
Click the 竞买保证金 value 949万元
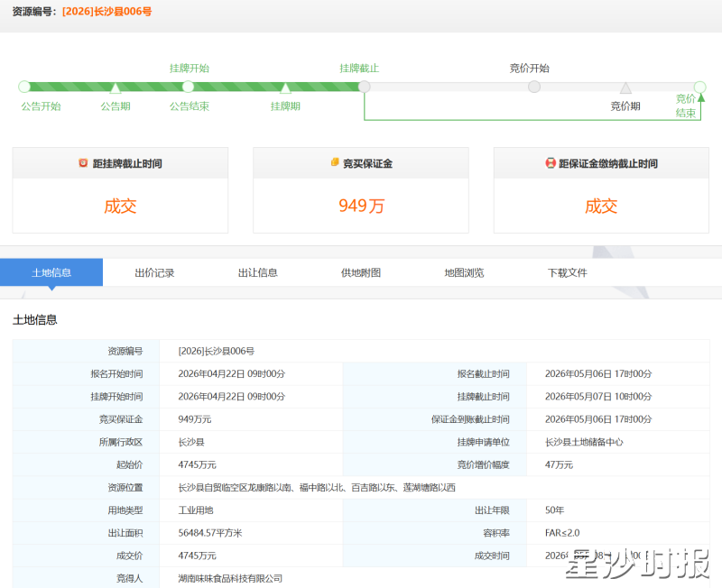pos(195,419)
